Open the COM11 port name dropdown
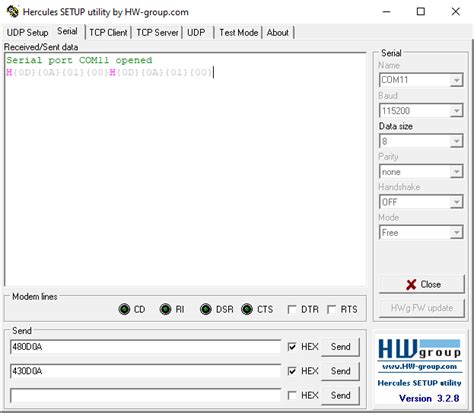The width and height of the screenshot is (474, 413). pos(456,80)
